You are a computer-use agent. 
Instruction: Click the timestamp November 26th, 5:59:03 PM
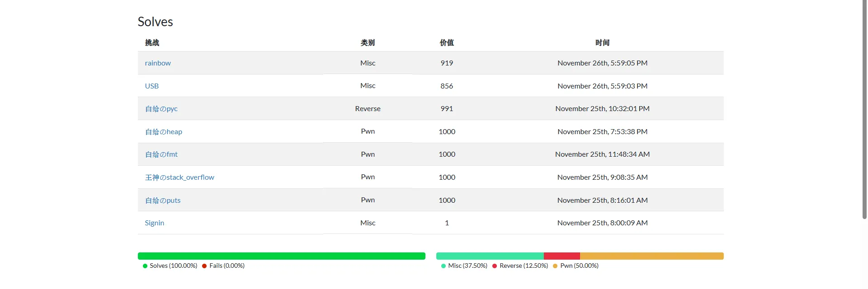603,86
